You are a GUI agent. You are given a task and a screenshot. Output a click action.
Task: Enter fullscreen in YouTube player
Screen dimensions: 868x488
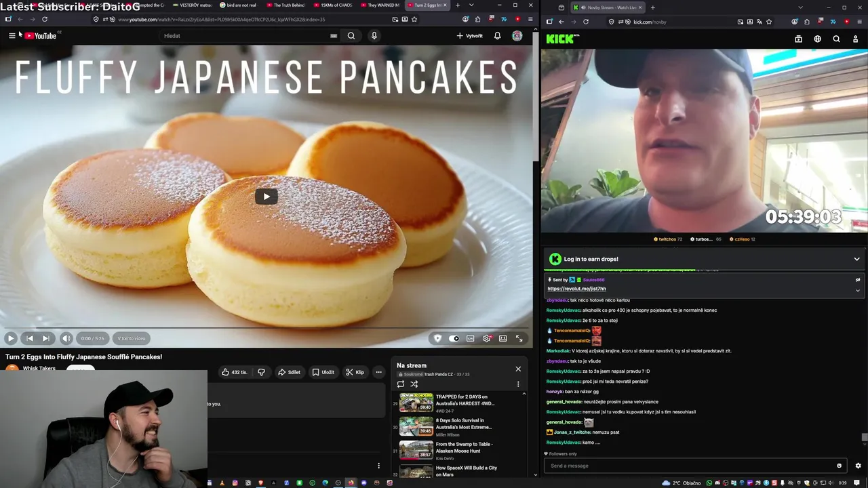(x=519, y=338)
